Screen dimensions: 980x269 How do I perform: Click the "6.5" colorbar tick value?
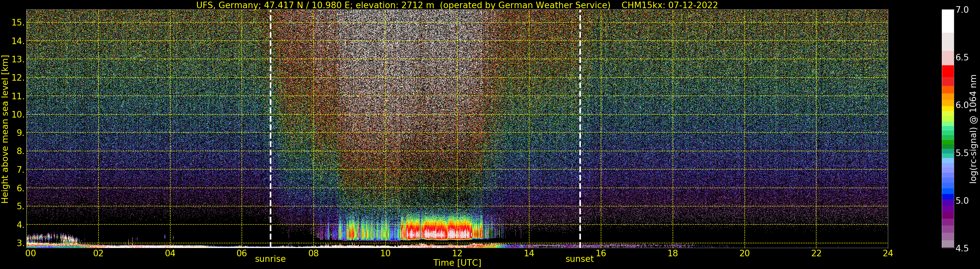tap(962, 57)
